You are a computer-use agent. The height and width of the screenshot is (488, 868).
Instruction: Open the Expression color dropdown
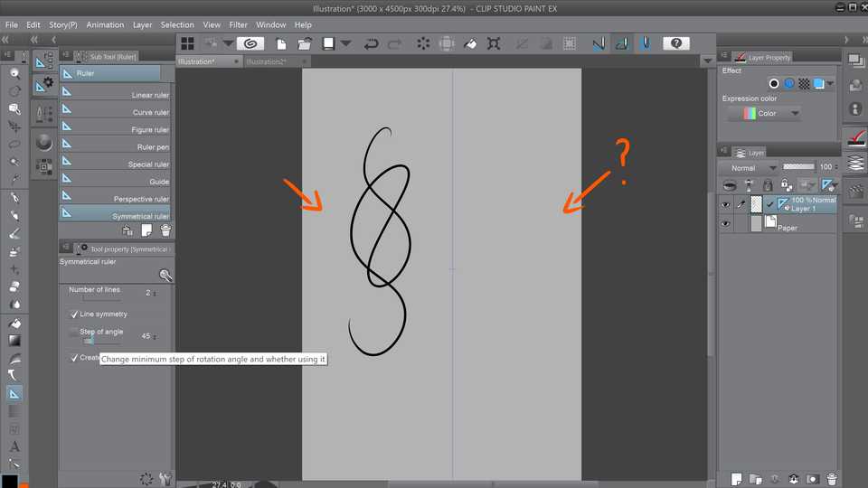[764, 113]
